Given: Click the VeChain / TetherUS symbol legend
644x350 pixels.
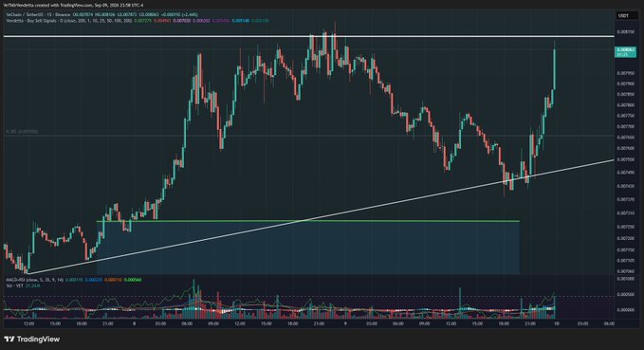Looking at the screenshot, I should (101, 14).
